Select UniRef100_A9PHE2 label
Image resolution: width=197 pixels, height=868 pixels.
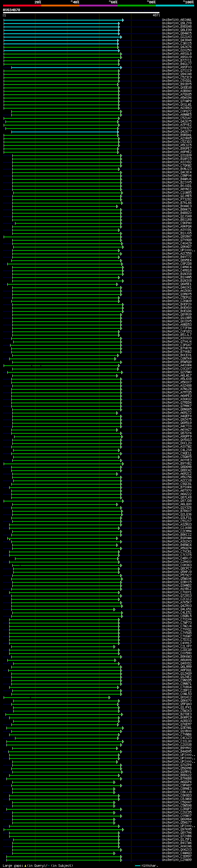pos(177,152)
